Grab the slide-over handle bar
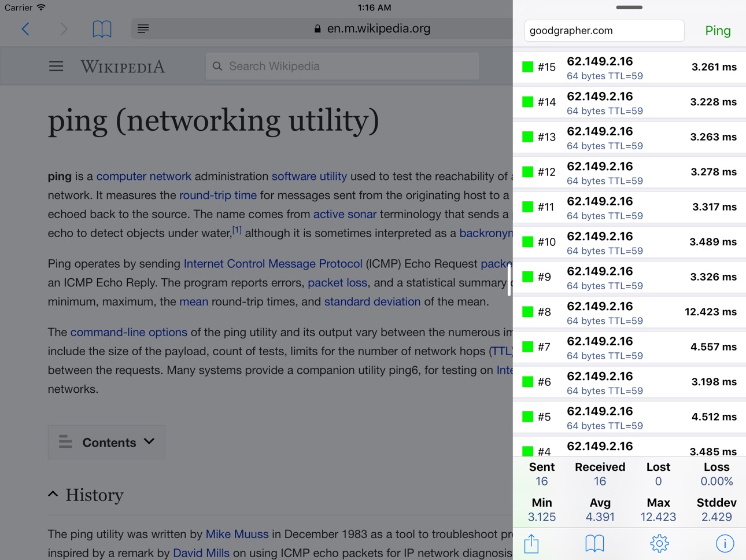 (629, 8)
